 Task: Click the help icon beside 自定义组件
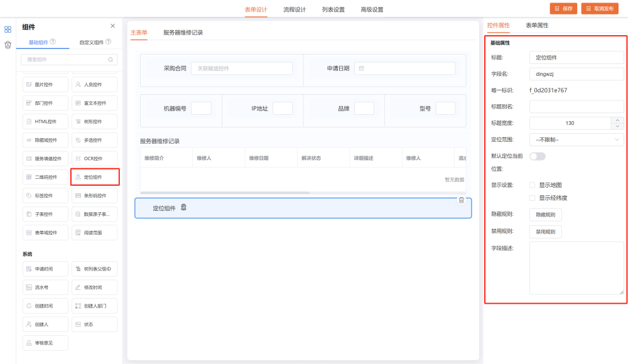(x=109, y=42)
